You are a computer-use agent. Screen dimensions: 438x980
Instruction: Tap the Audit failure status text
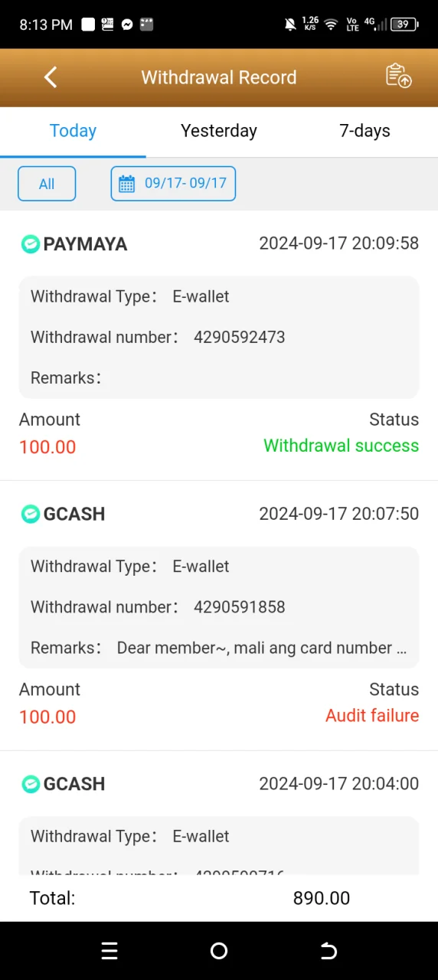click(x=372, y=716)
